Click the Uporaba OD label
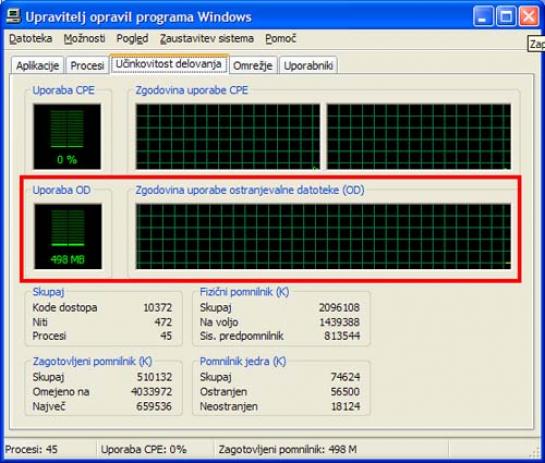The width and height of the screenshot is (545, 463). (62, 190)
